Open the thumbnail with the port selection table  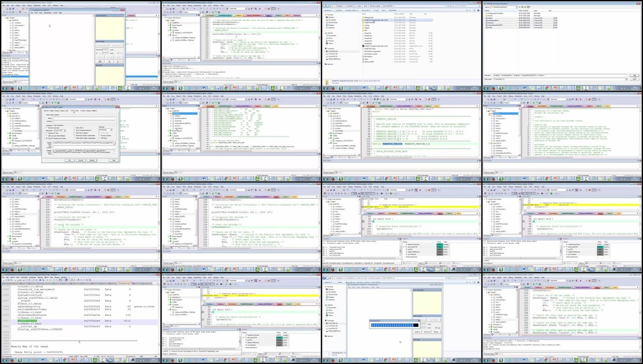(241, 137)
